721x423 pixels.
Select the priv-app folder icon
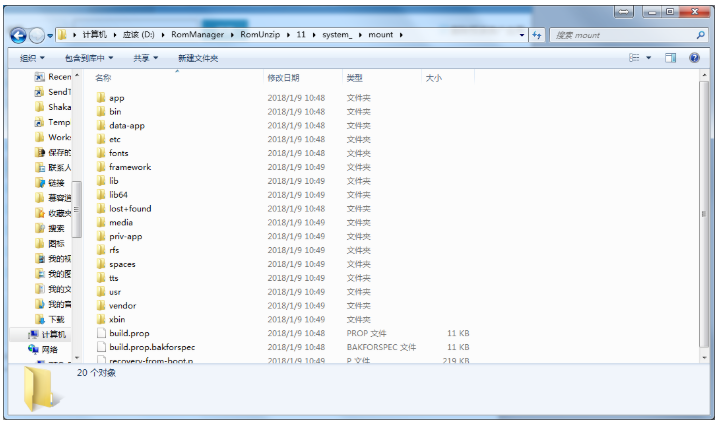click(x=101, y=236)
